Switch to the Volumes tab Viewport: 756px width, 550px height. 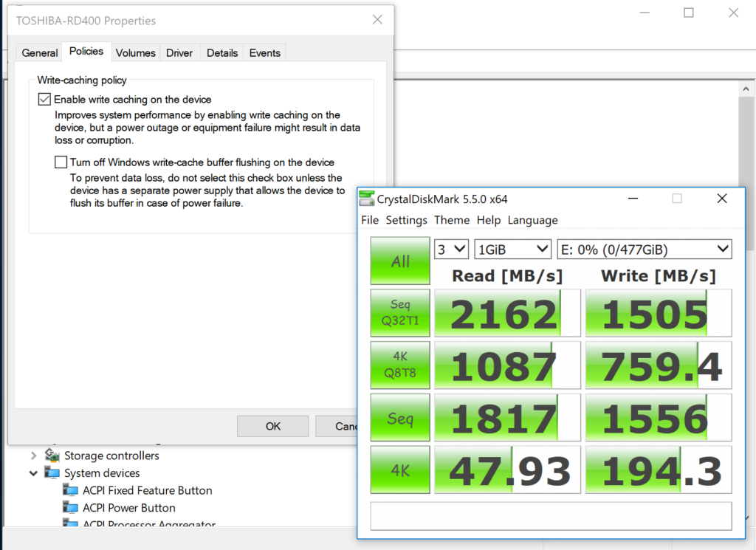pos(135,52)
